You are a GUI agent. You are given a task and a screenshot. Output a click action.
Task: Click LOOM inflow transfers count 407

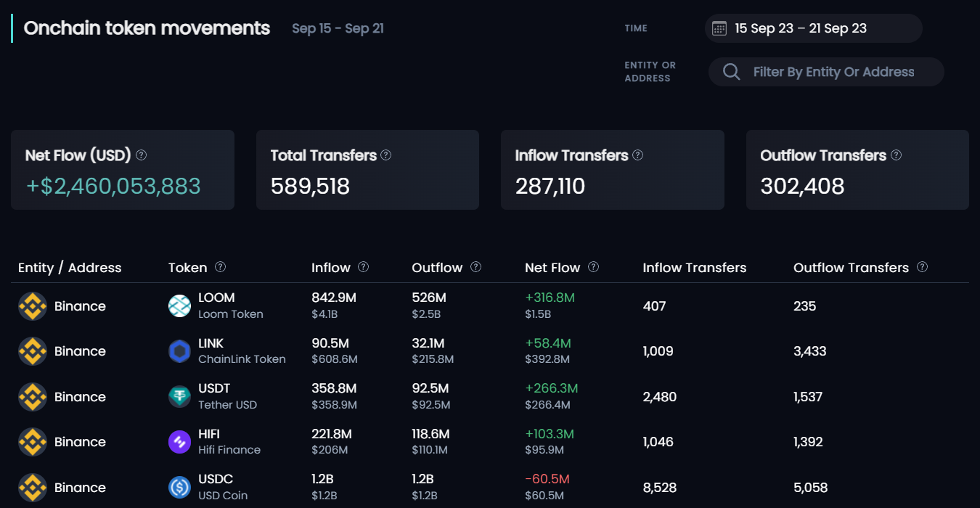[x=654, y=306]
